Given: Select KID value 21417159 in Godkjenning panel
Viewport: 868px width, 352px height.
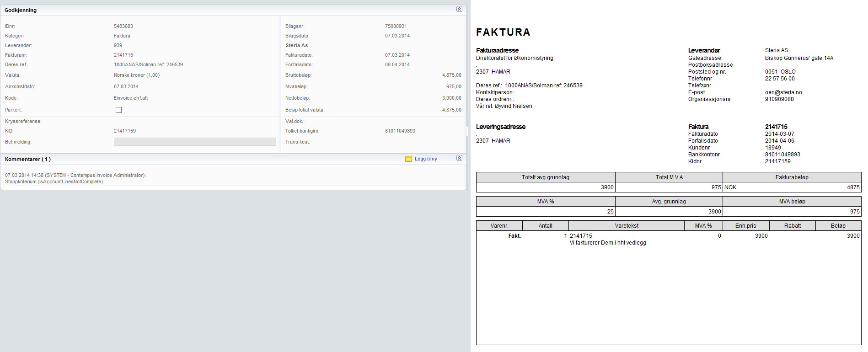Looking at the screenshot, I should coord(125,131).
